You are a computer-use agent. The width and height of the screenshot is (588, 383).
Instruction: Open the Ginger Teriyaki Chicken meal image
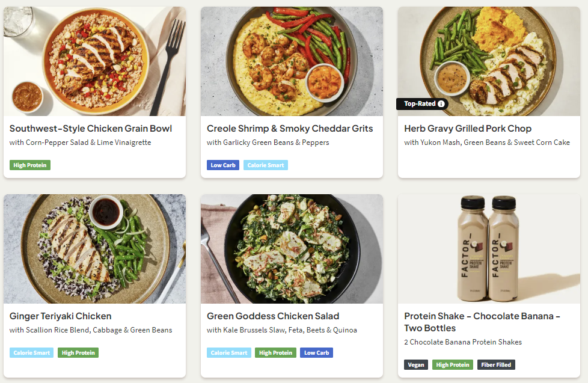pos(94,248)
